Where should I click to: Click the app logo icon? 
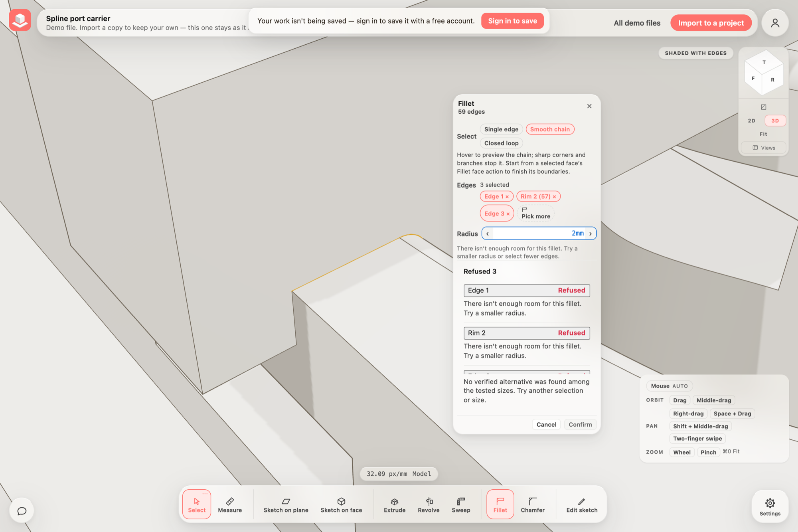pos(20,20)
